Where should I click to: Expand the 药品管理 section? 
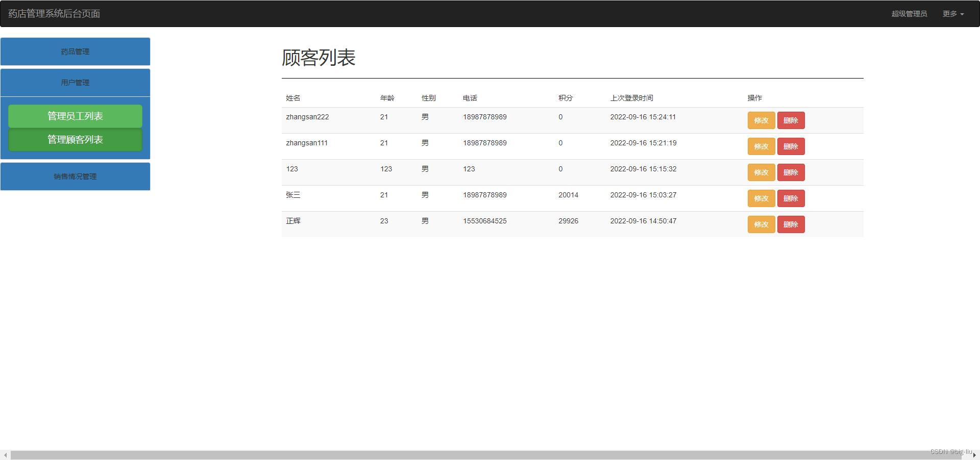[75, 51]
